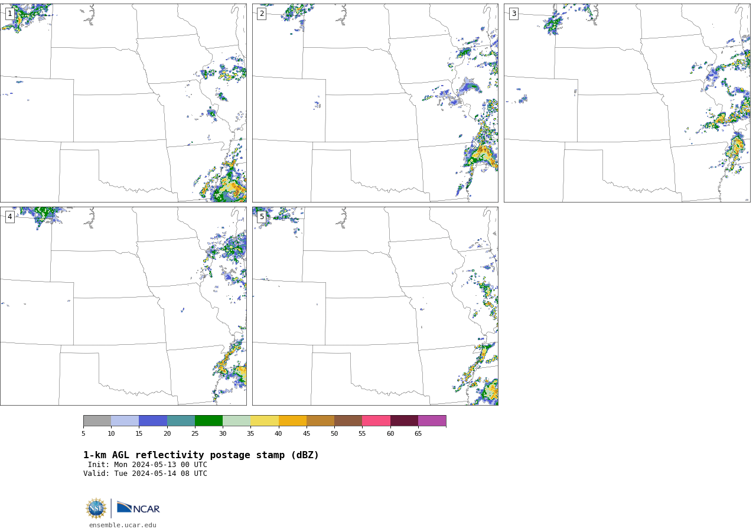Click colorbar tick label 65
The image size is (756, 532).
[x=418, y=434]
